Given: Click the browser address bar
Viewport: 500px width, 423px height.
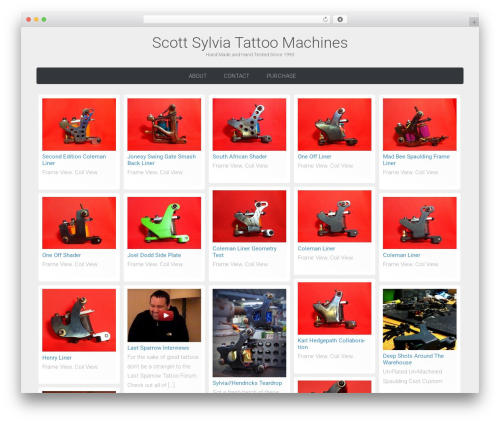Looking at the screenshot, I should (x=237, y=19).
